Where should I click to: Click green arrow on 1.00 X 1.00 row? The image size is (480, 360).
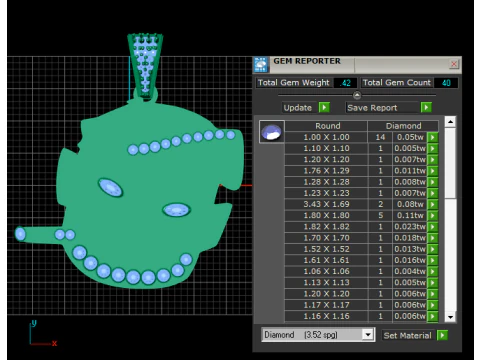point(432,137)
